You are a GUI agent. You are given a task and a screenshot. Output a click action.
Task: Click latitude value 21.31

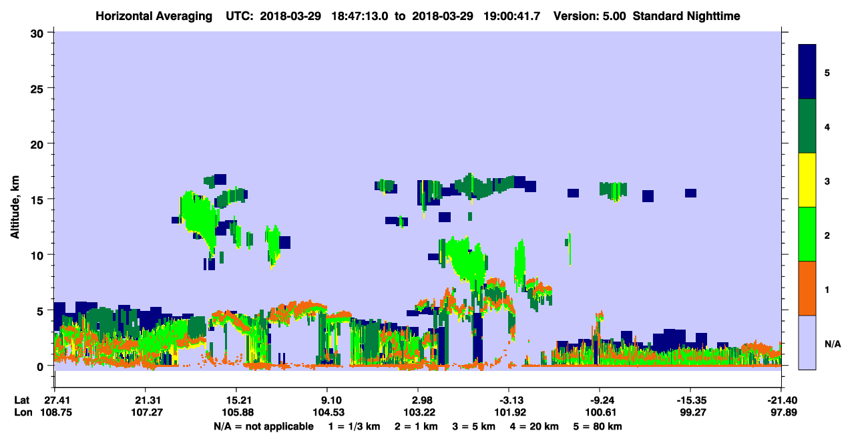tap(145, 400)
